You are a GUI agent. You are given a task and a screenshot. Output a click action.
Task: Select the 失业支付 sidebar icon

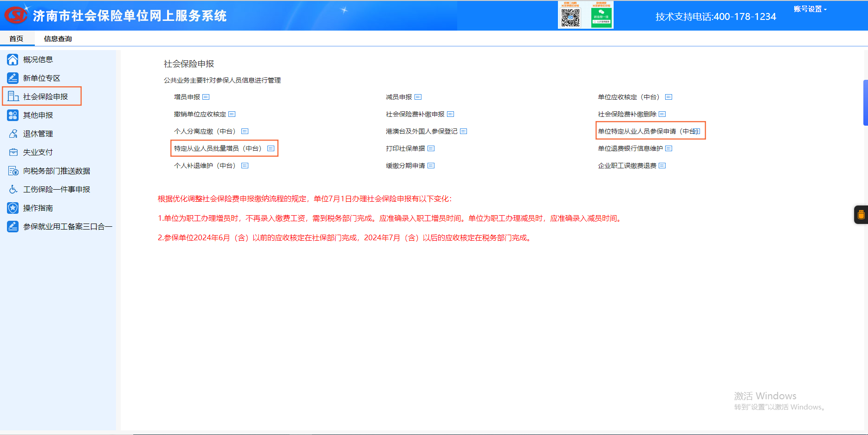(x=13, y=152)
